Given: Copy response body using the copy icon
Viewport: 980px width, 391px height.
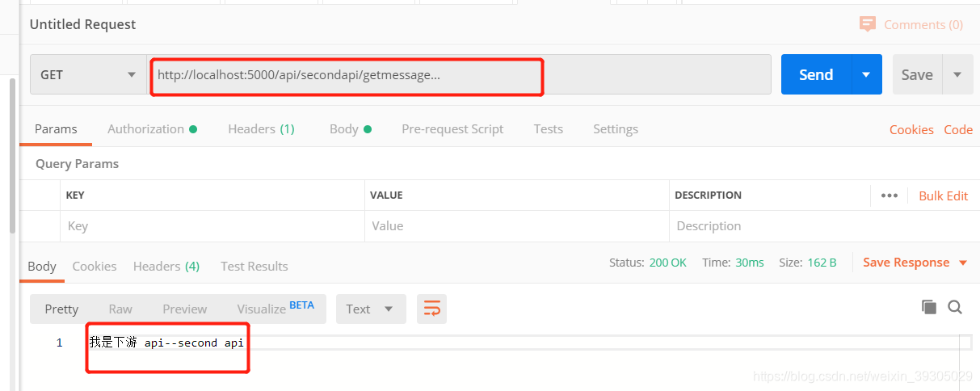Looking at the screenshot, I should [x=929, y=307].
